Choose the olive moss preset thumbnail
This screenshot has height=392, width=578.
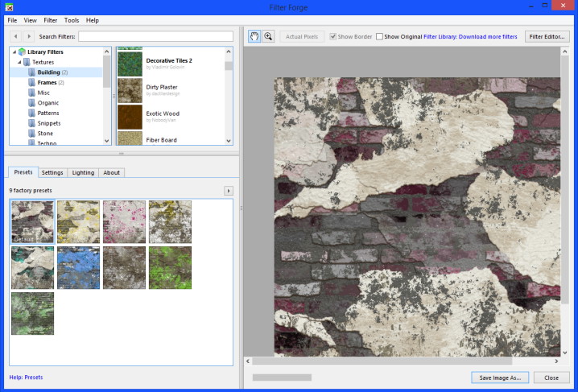coord(171,222)
